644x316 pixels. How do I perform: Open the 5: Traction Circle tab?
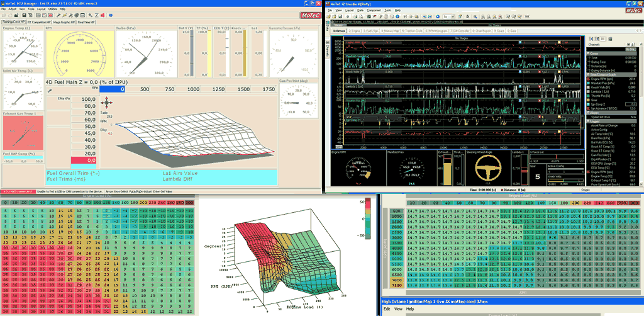pyautogui.click(x=413, y=31)
